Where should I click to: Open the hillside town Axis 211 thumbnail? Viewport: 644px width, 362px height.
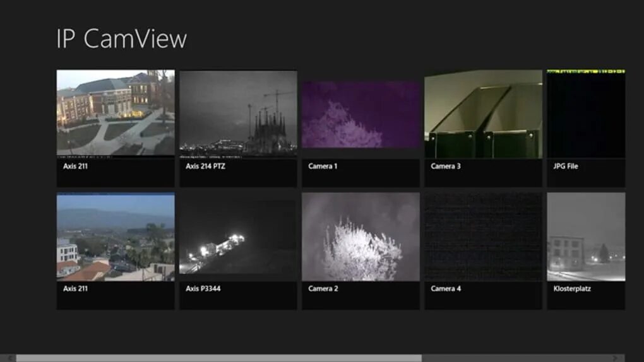click(116, 237)
